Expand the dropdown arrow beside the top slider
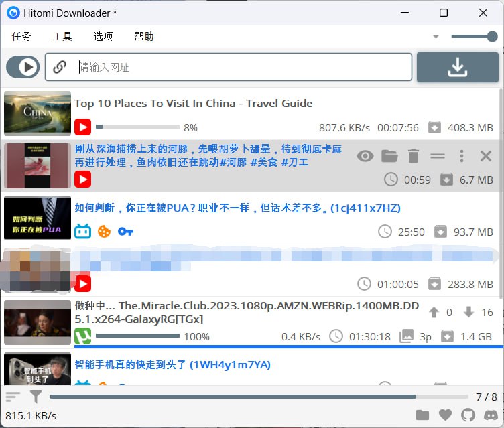Screen dimensions: 504x428 (436, 37)
